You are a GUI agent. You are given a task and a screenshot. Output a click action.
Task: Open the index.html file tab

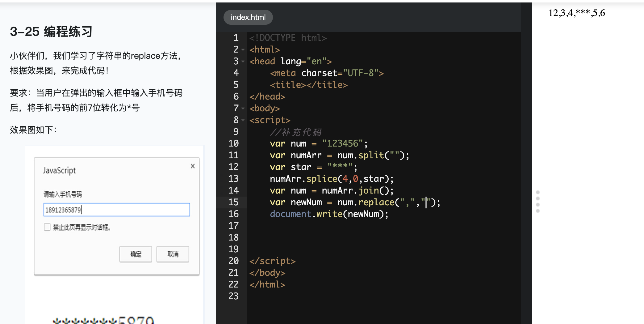tap(248, 17)
